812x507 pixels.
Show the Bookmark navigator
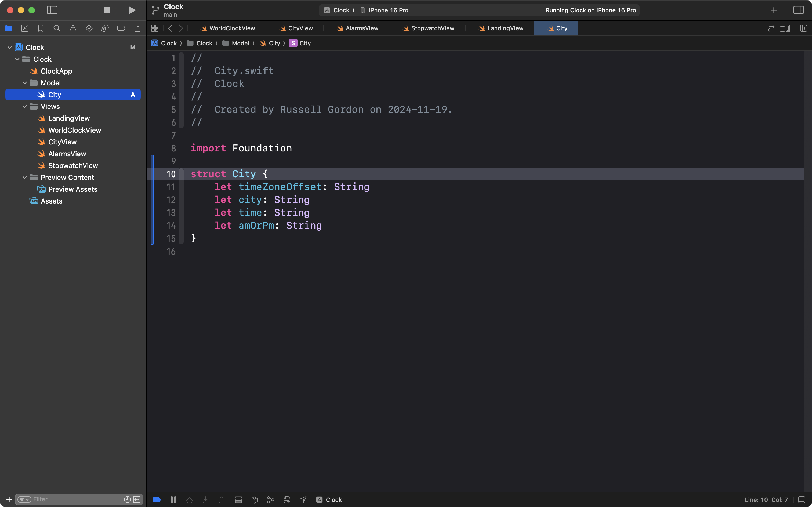41,28
